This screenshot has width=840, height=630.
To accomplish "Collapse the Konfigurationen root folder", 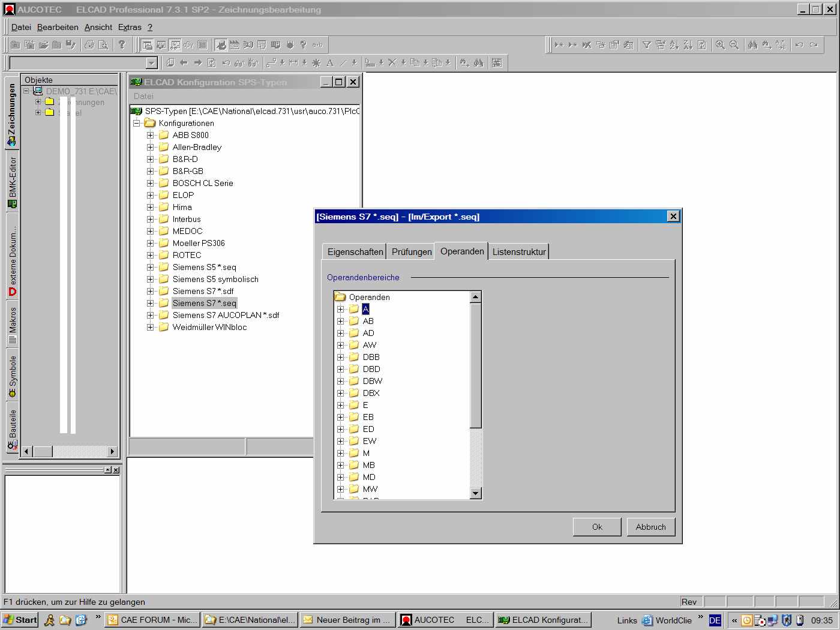I will [136, 123].
